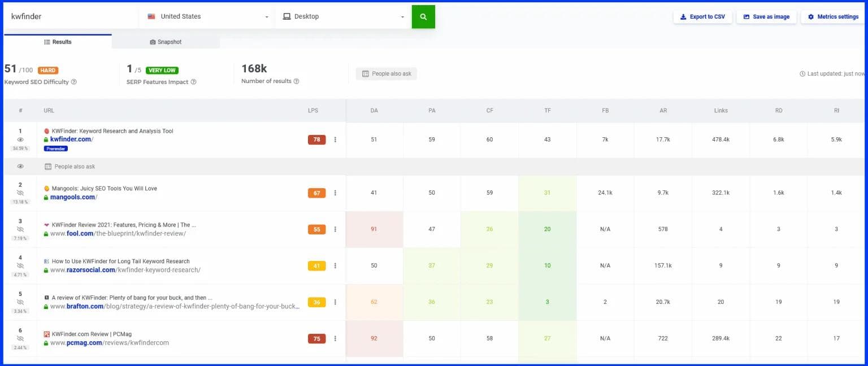868x366 pixels.
Task: Show result 4 razorsocial via crossed eye
Action: [20, 266]
